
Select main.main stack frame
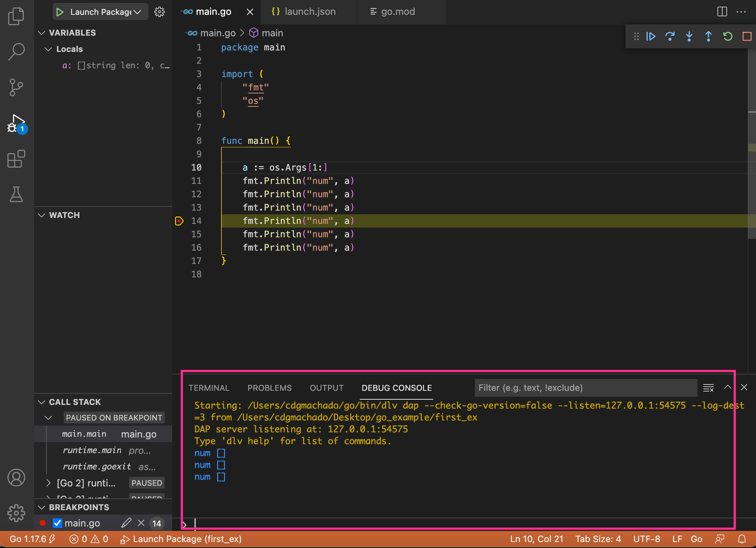tap(103, 434)
